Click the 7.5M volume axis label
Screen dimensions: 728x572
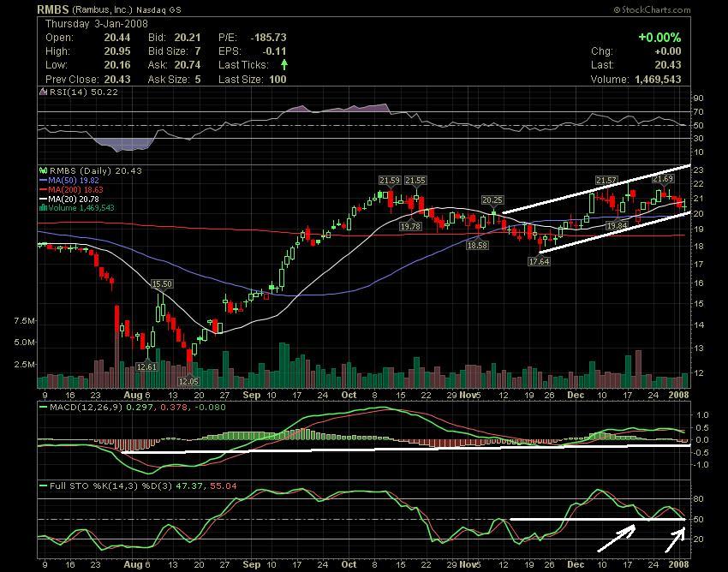pyautogui.click(x=24, y=321)
